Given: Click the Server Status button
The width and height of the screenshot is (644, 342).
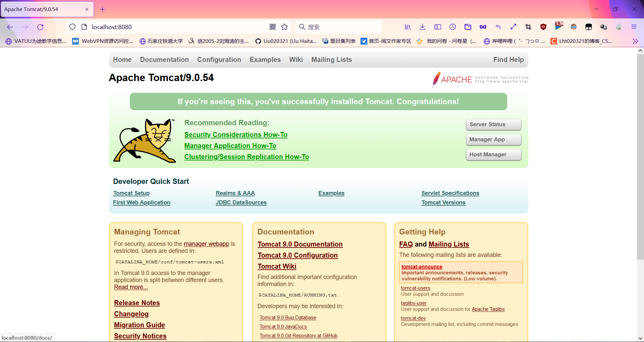Looking at the screenshot, I should (x=493, y=125).
